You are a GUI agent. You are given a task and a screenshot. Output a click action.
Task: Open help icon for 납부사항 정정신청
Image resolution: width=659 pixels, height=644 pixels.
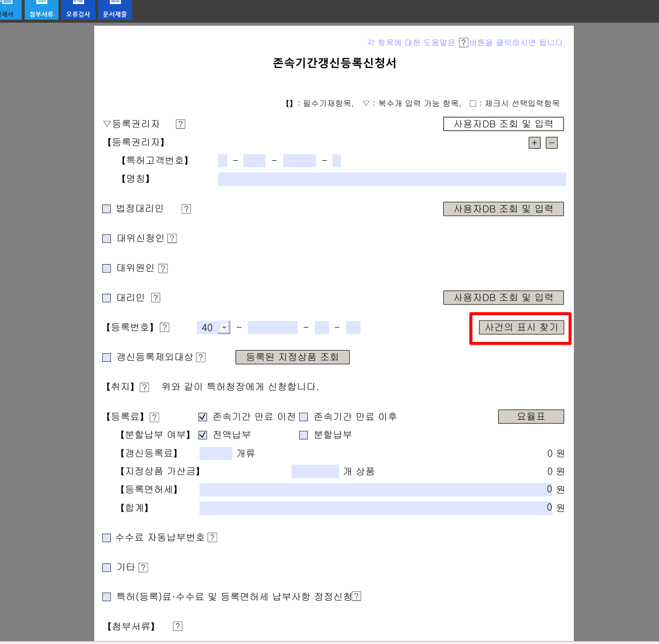(357, 597)
